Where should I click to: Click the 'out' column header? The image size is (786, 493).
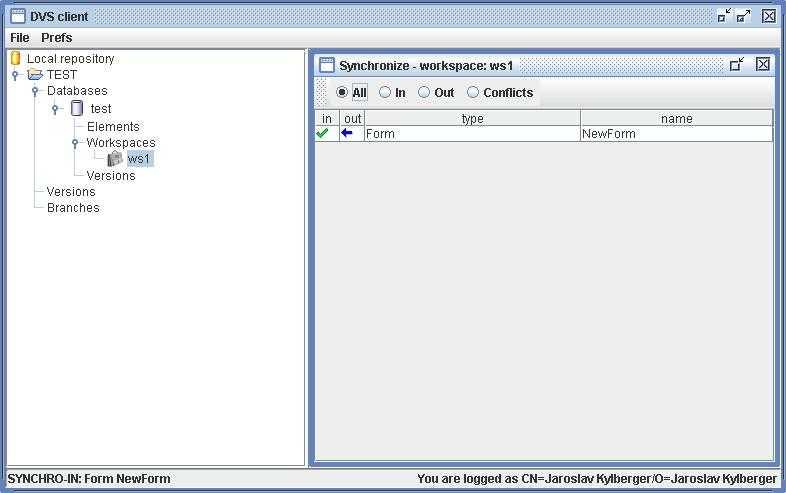[x=352, y=118]
